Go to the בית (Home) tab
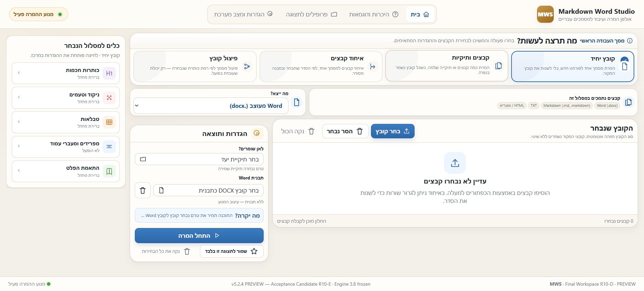 420,14
